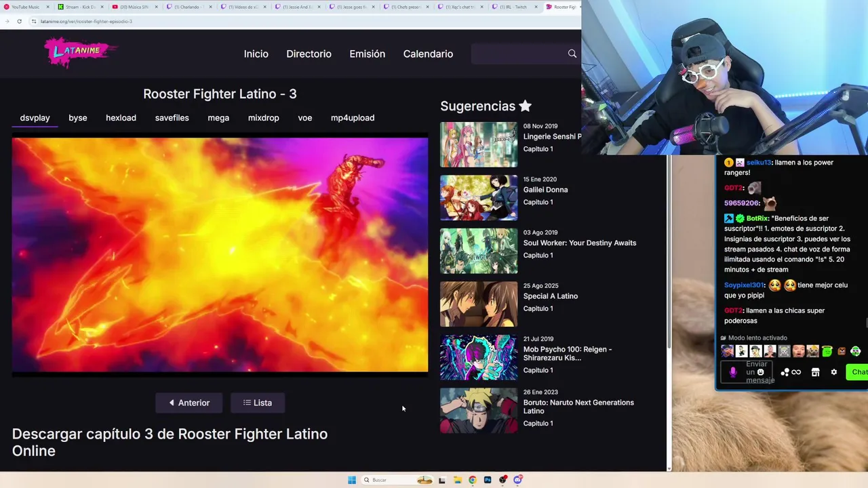Select the open-mouth face emote
Image resolution: width=868 pixels, height=488 pixels.
point(799,351)
